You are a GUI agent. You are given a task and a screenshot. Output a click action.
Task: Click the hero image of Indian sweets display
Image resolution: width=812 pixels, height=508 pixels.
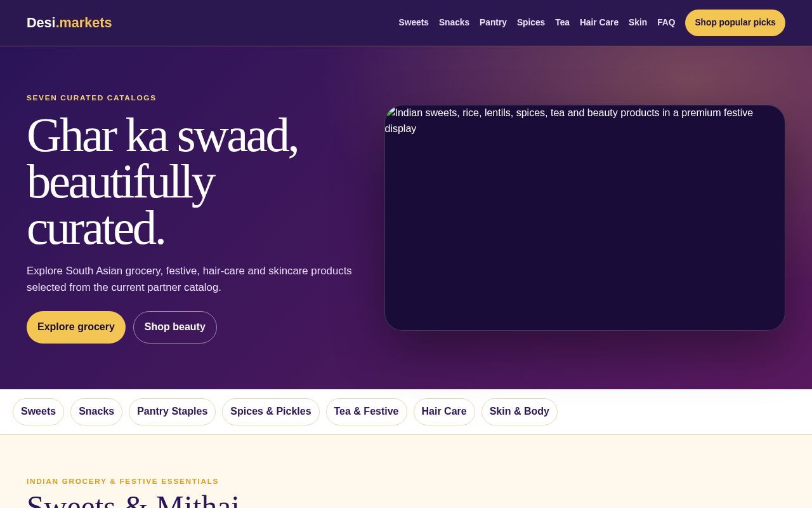[585, 218]
